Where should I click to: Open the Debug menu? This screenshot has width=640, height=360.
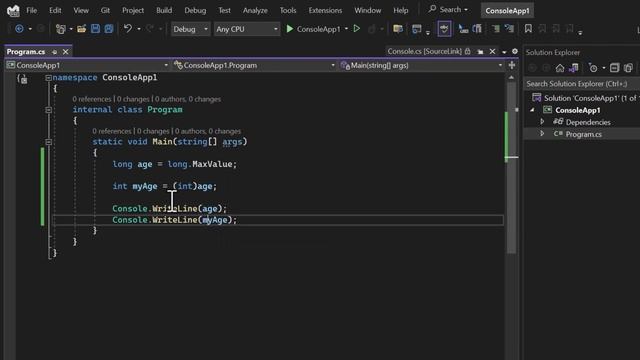click(x=195, y=11)
